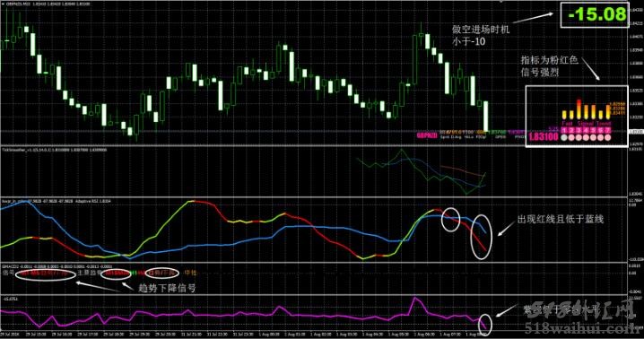Viewport: 644px width, 339px height.
Task: Click the small circled red-blue crossover
Action: pyautogui.click(x=450, y=220)
